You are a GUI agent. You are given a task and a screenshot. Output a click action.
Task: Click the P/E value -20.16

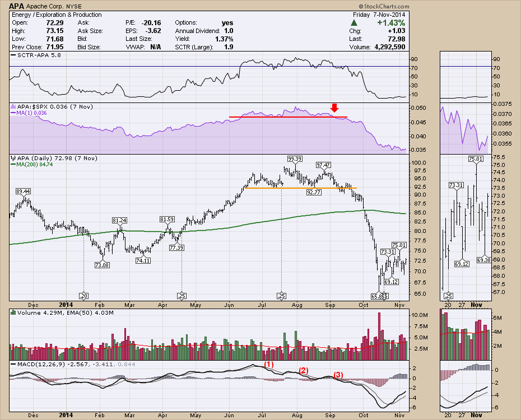(x=151, y=22)
